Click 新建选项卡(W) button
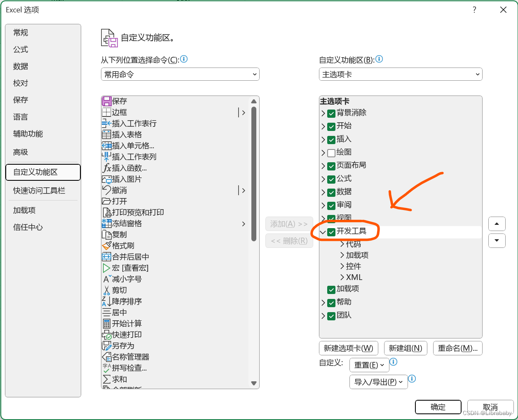The height and width of the screenshot is (420, 518). (x=348, y=348)
